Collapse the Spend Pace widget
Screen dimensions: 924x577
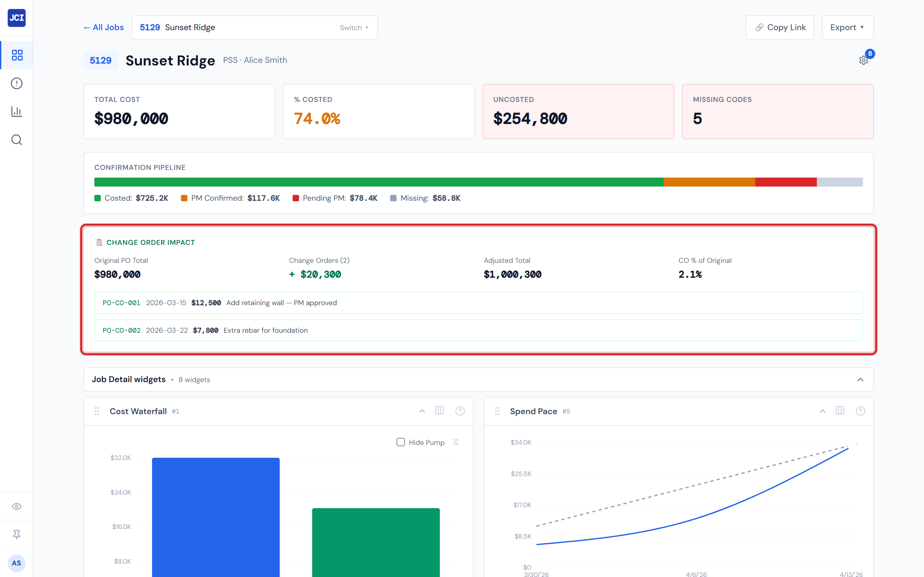point(822,411)
